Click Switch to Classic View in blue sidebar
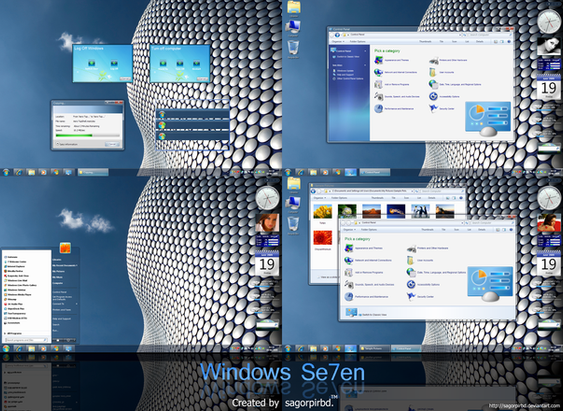563x411 pixels. [x=346, y=57]
